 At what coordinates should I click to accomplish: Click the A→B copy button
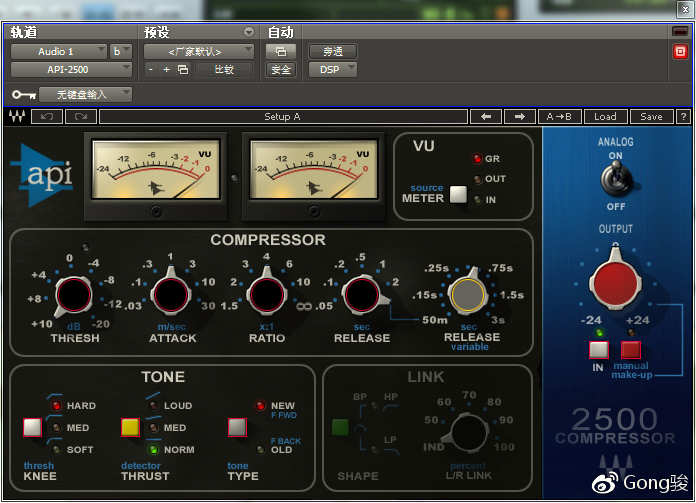[x=559, y=117]
